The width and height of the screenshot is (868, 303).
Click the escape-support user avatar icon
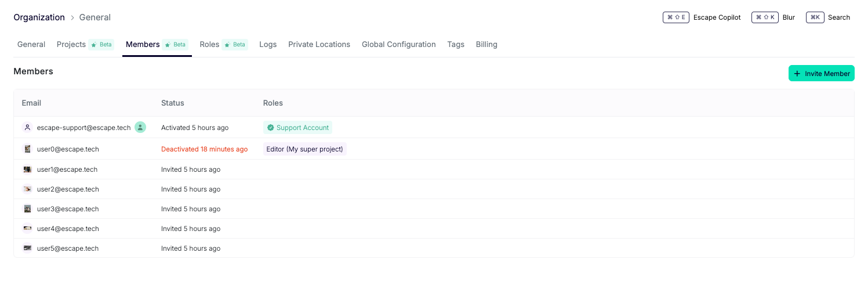coord(27,127)
